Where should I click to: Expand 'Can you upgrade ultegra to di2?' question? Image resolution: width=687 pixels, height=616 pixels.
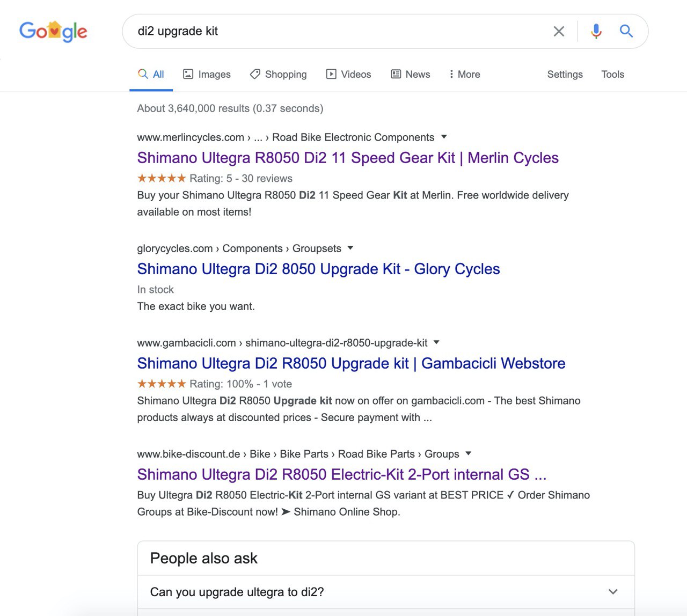(x=385, y=592)
